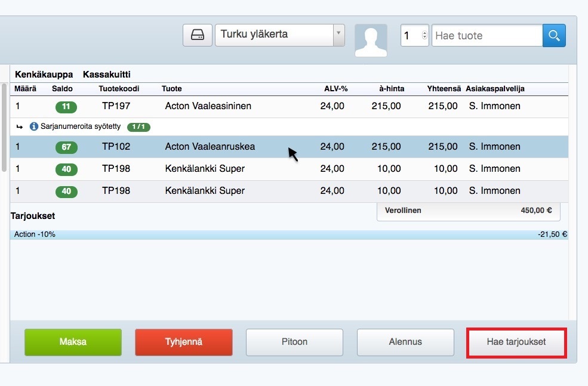Click the Kassakuitti header label
This screenshot has height=386, width=588.
106,75
